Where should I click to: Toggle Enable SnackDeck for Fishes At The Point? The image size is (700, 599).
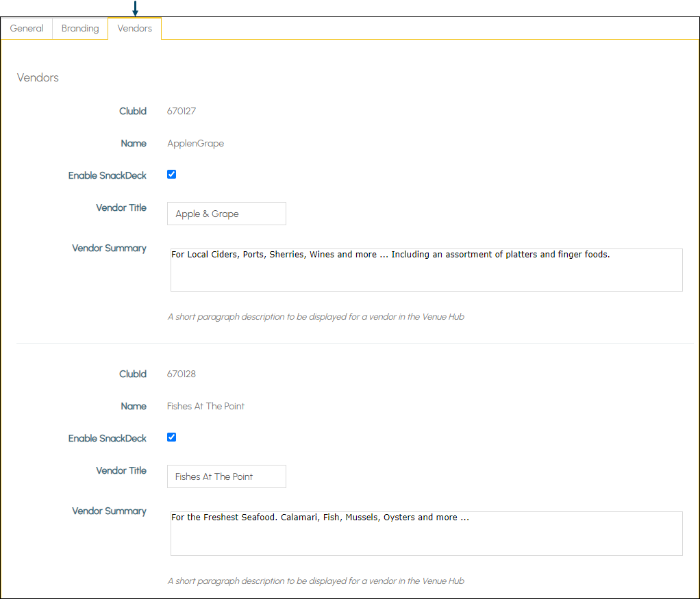click(x=171, y=437)
